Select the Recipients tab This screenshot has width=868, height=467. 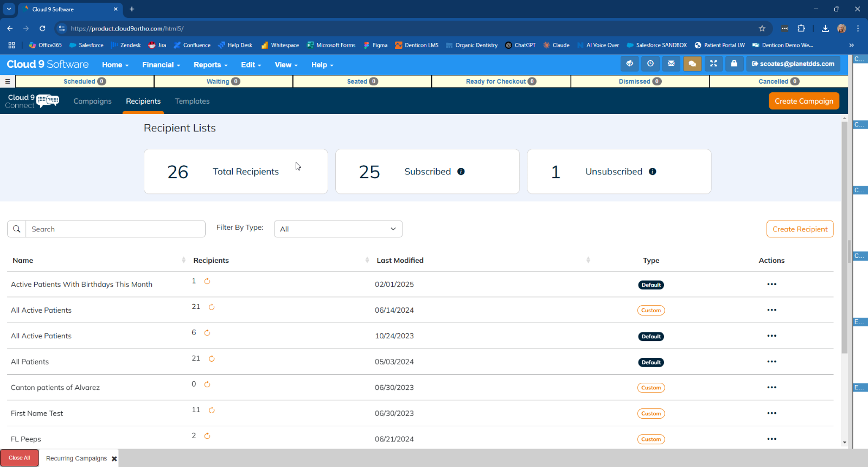(x=143, y=102)
